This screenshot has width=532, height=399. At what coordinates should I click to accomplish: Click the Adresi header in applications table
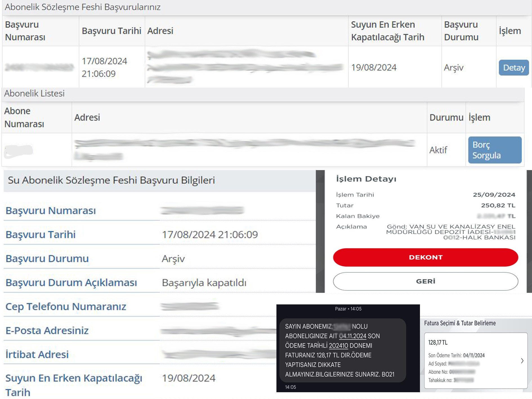click(160, 31)
